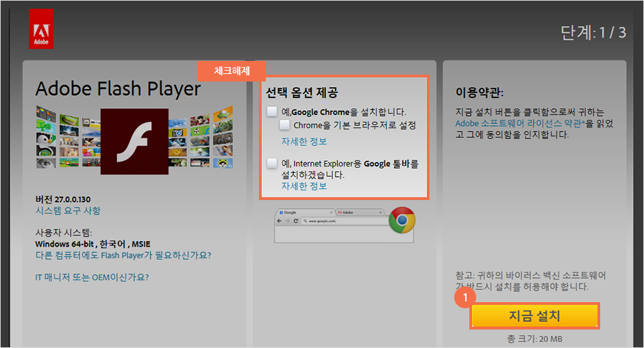Click the 선택 옵션 제공 heading
The image size is (644, 348).
[302, 93]
